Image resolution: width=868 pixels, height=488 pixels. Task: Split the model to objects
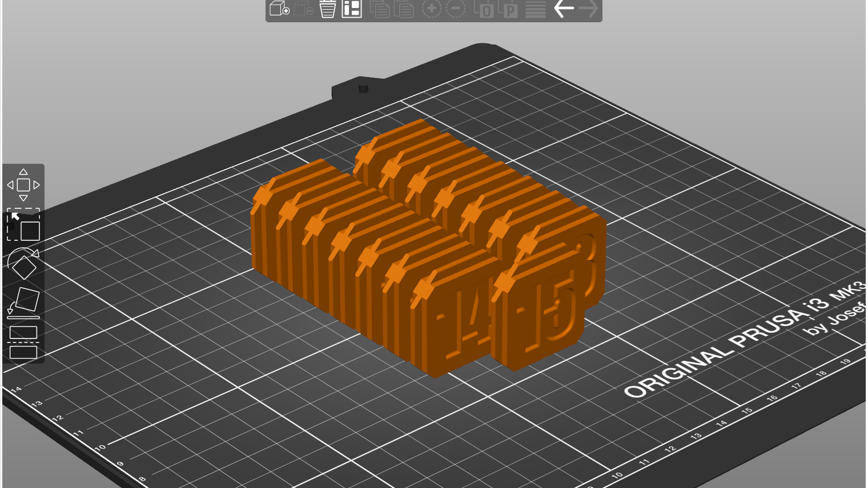click(485, 9)
